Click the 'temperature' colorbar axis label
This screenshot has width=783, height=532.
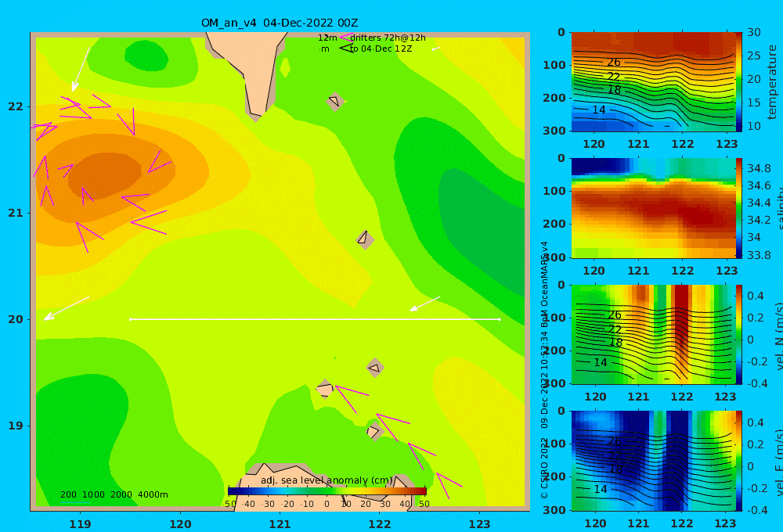(772, 82)
